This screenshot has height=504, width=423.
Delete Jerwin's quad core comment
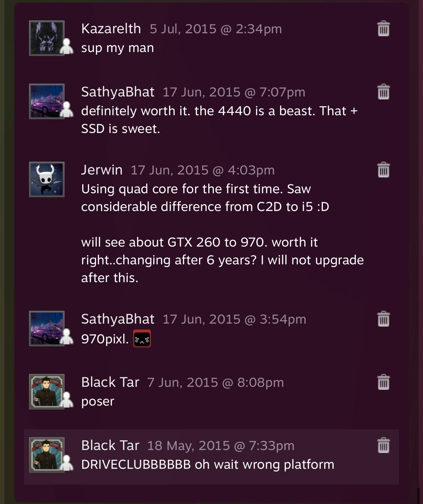click(383, 170)
